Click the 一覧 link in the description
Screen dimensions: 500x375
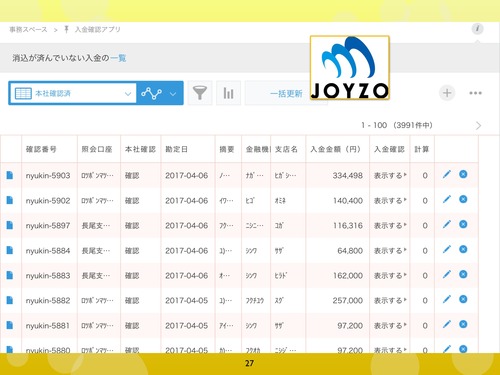(118, 58)
